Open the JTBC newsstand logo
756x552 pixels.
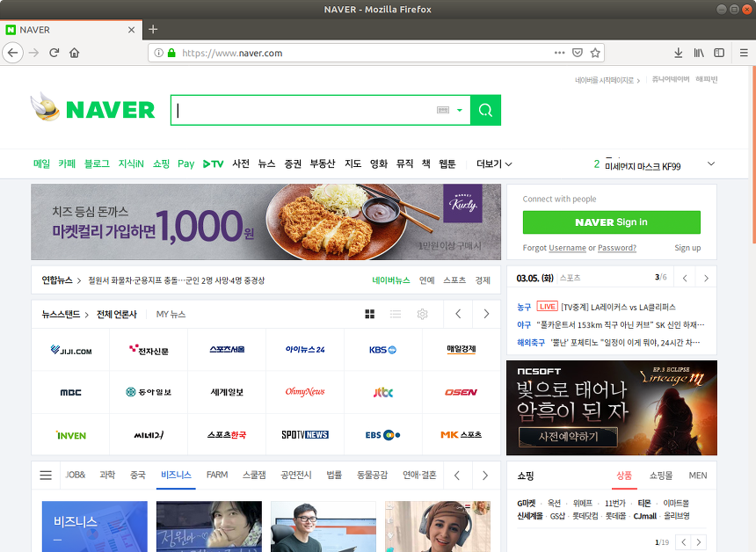tap(382, 392)
